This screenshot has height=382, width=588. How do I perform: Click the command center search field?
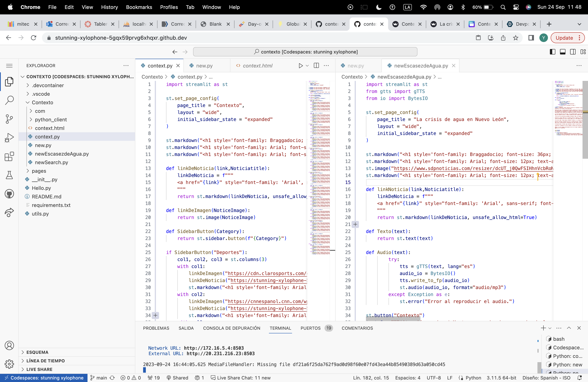coord(305,52)
